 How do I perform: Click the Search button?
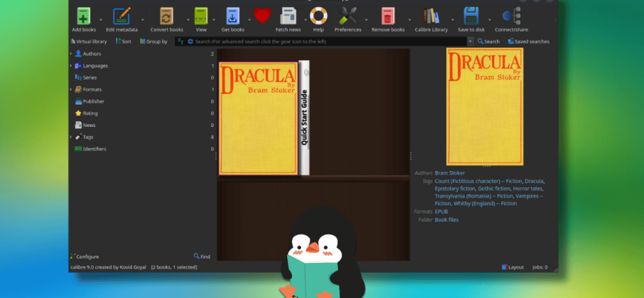[489, 41]
